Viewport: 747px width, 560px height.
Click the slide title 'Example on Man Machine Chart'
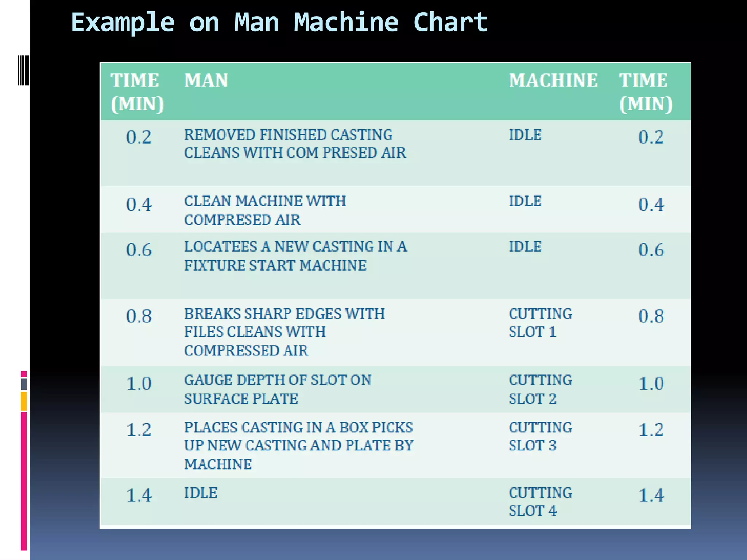[x=279, y=23]
